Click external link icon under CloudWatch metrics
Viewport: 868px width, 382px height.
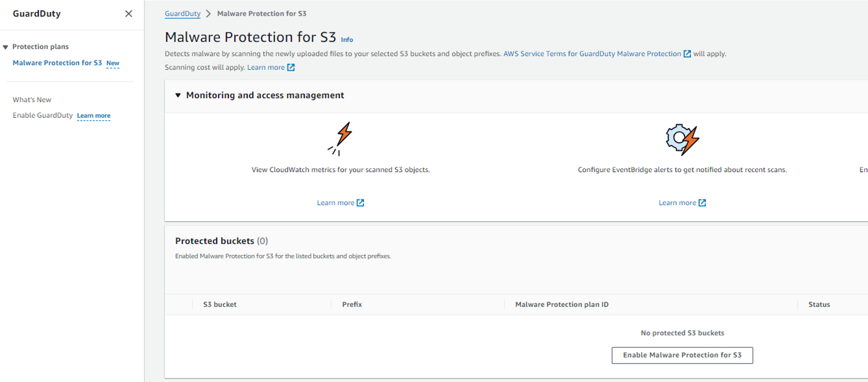pyautogui.click(x=360, y=203)
